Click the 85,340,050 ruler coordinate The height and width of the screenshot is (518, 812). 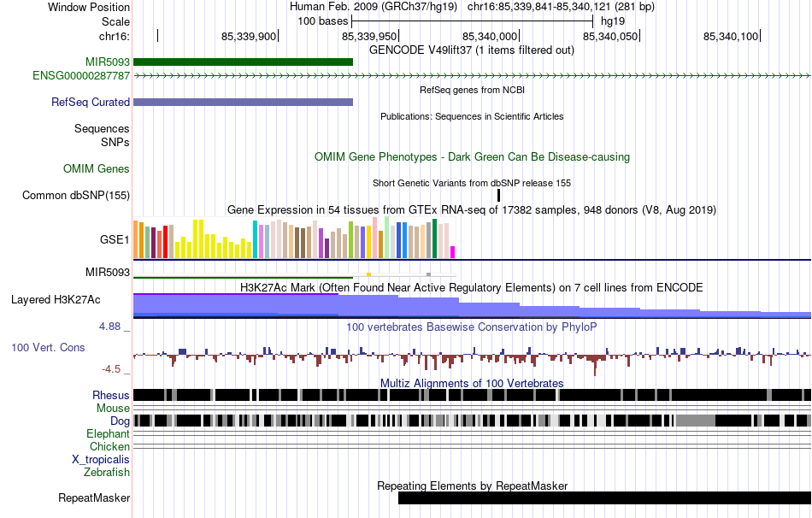(x=610, y=36)
